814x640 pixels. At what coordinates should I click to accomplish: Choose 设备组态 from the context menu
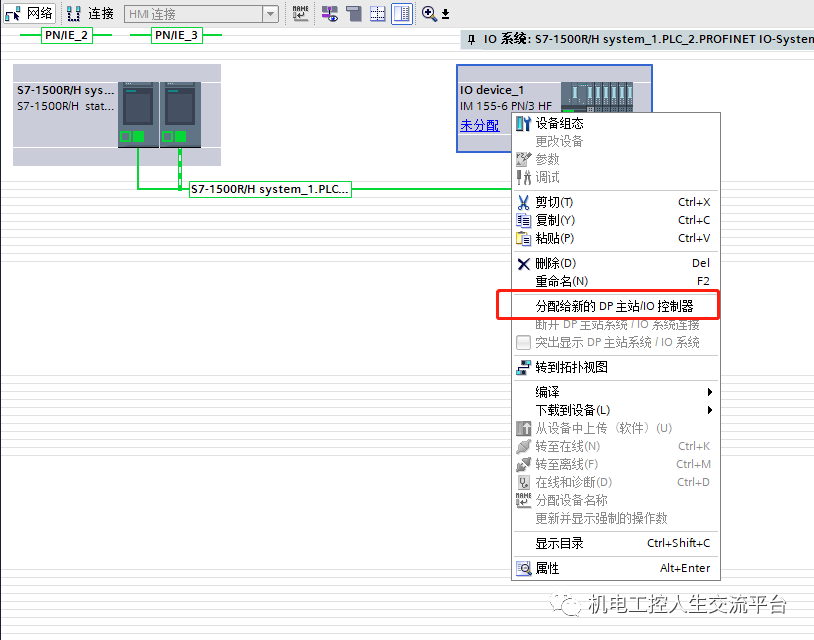616,124
